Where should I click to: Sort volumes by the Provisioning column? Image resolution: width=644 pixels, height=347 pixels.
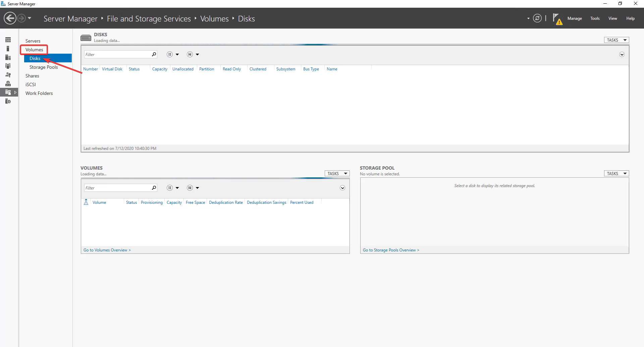152,203
